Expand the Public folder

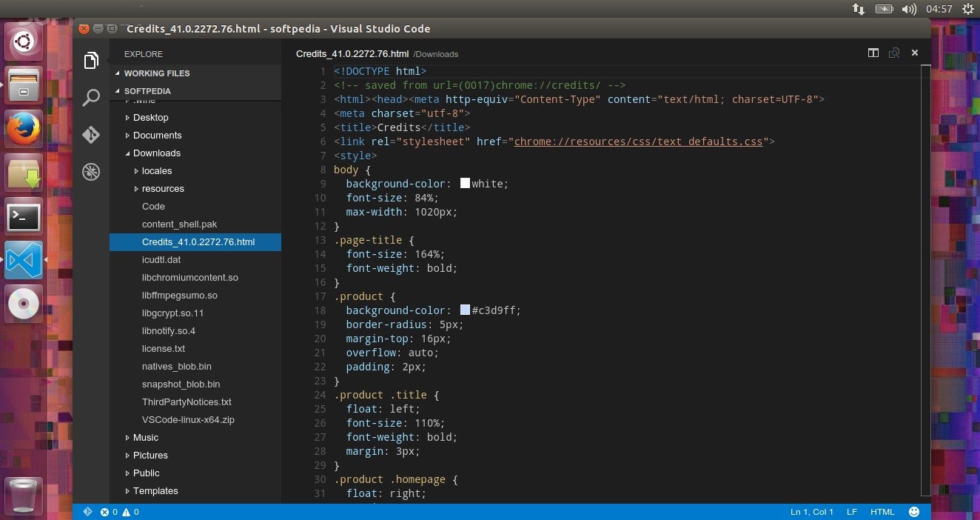(195, 473)
